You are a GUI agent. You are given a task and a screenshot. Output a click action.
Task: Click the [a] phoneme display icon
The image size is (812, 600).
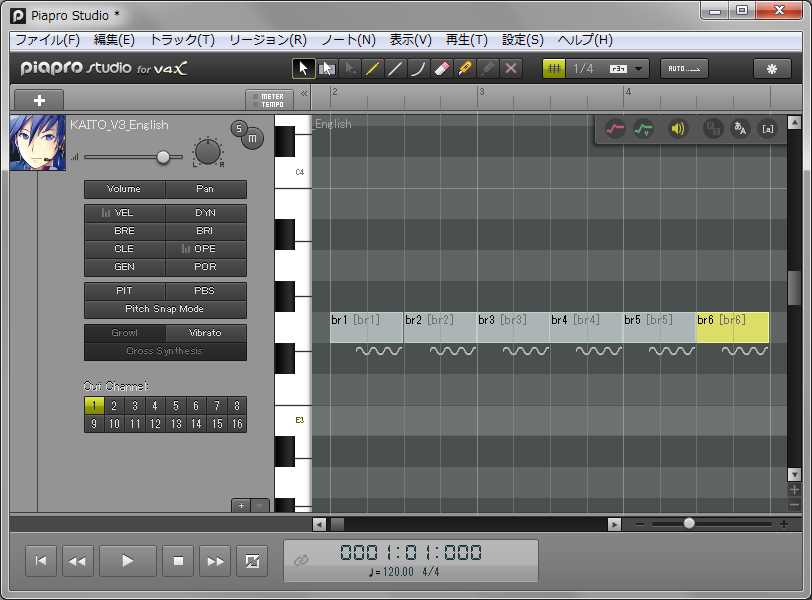pyautogui.click(x=767, y=128)
